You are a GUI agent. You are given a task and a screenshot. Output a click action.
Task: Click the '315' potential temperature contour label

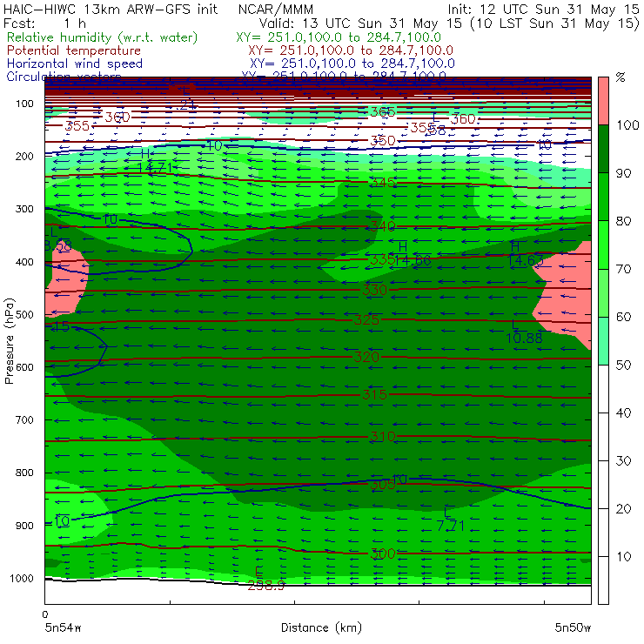374,395
